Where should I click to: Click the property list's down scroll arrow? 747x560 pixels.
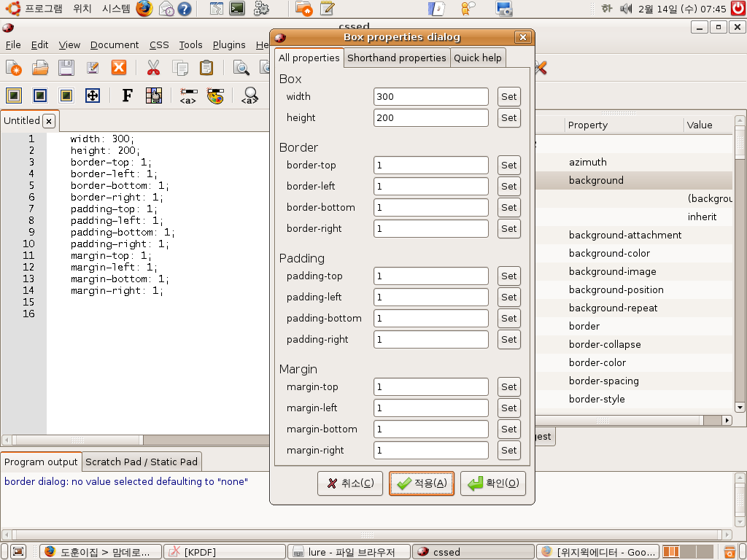click(740, 408)
